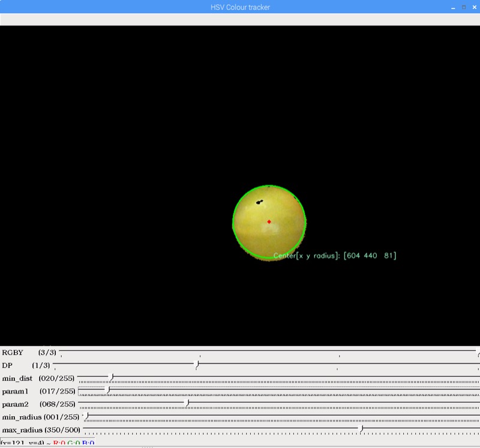Click the min_radius (001/255) label

point(41,417)
